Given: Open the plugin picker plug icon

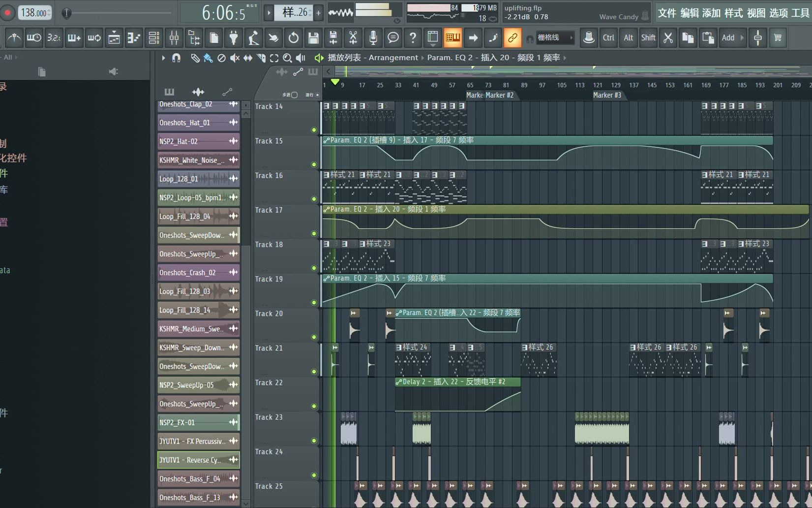Looking at the screenshot, I should [234, 37].
